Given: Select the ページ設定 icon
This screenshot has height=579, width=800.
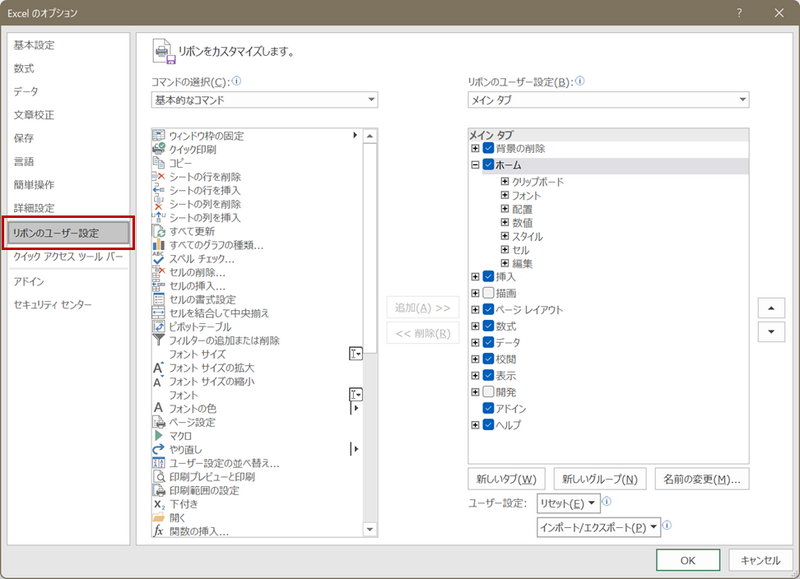Looking at the screenshot, I should 159,422.
